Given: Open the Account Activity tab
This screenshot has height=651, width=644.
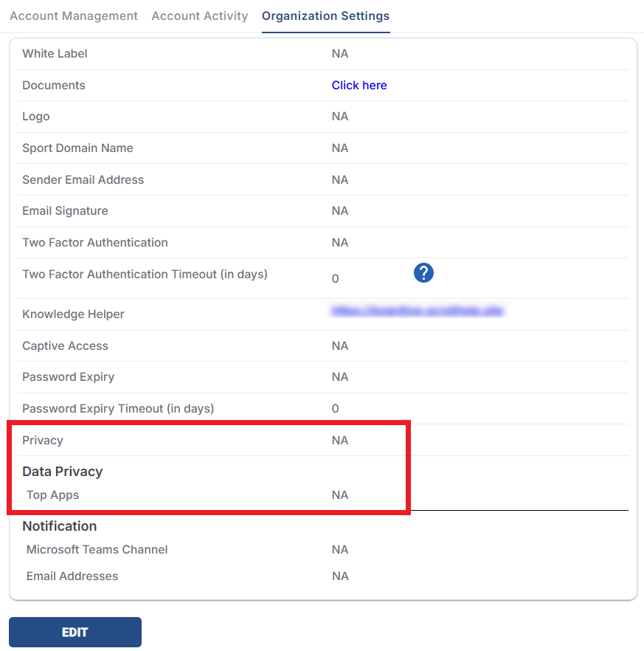Looking at the screenshot, I should 200,15.
